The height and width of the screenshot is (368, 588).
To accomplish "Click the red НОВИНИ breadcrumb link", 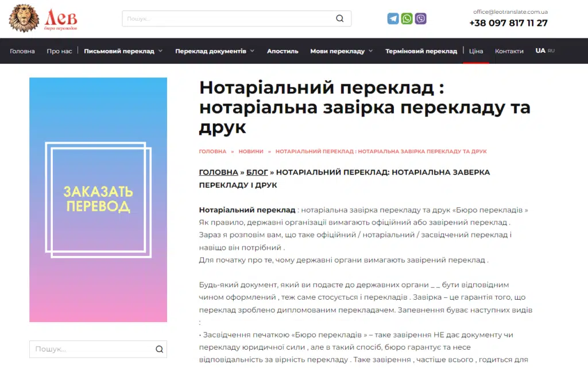I will tap(251, 152).
